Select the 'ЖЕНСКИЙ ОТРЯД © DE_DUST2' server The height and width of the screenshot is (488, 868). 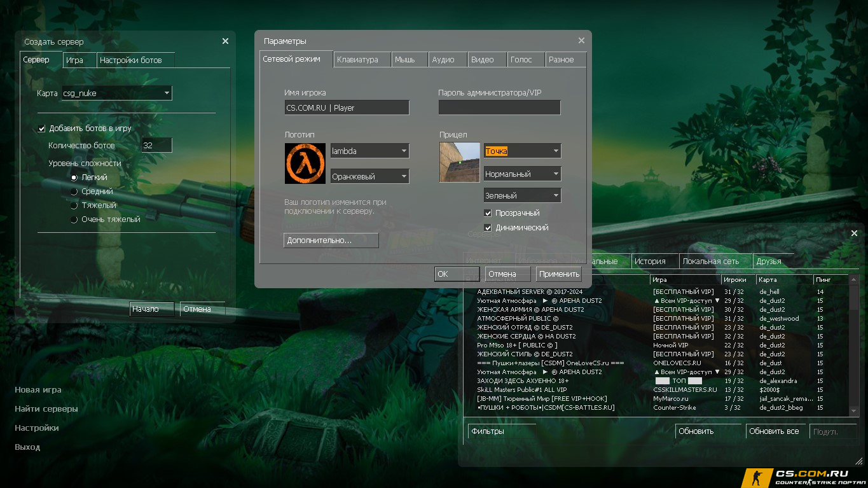658,328
